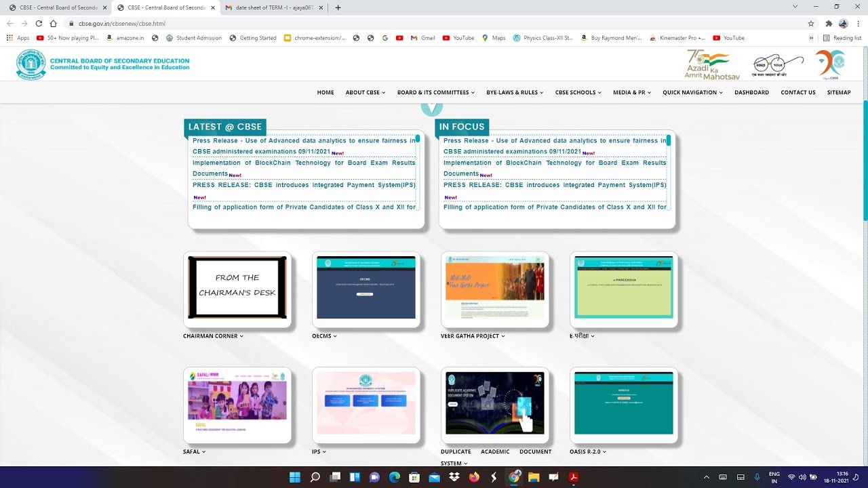Screen dimensions: 868x488
Task: Open the IPS thumbnail
Action: pos(366,403)
